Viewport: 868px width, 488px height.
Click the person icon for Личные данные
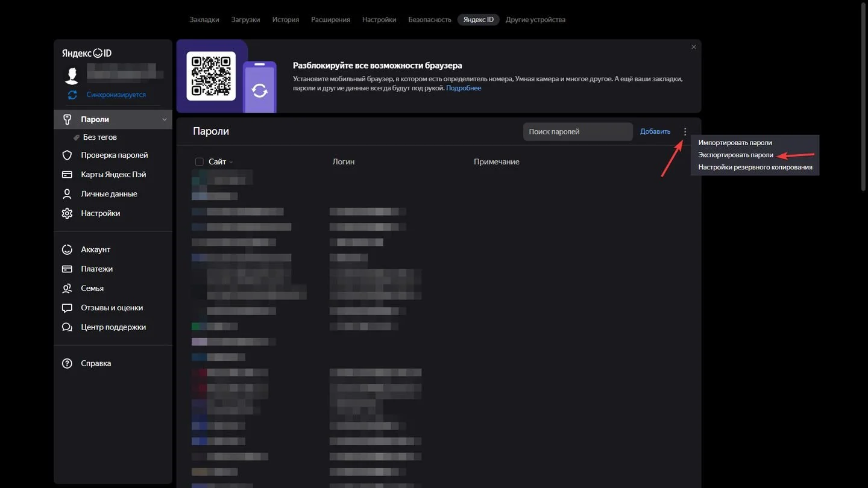(68, 194)
